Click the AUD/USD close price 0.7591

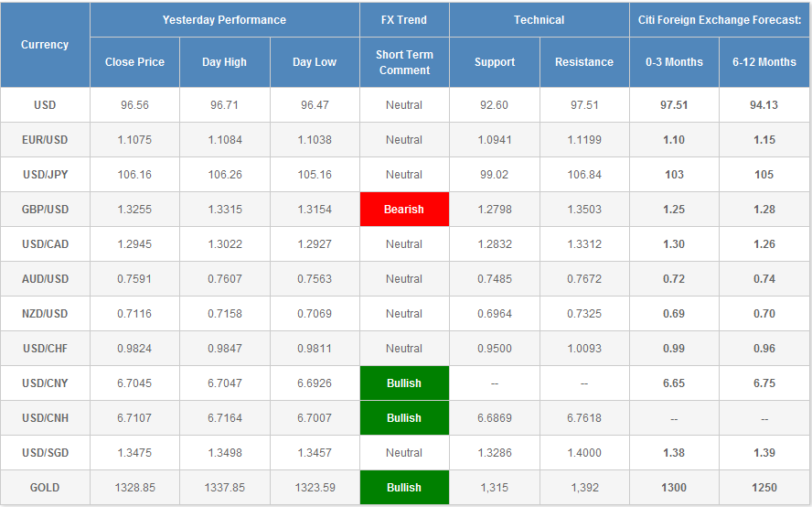click(134, 279)
